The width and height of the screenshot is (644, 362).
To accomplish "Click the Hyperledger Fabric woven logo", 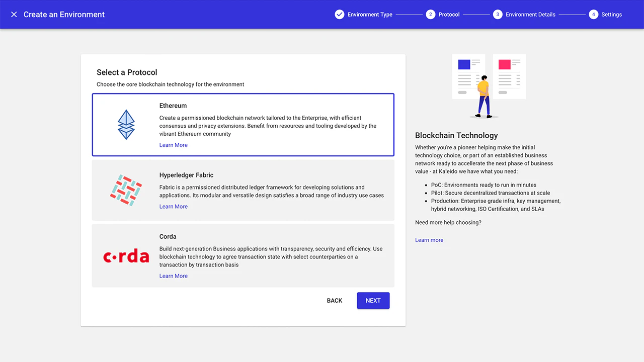I will pos(126,190).
